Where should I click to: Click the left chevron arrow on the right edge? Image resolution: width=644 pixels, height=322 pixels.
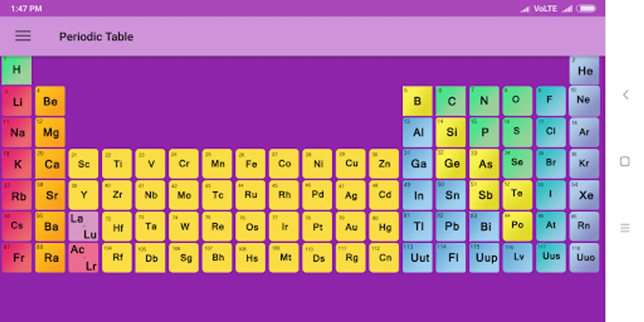point(625,95)
